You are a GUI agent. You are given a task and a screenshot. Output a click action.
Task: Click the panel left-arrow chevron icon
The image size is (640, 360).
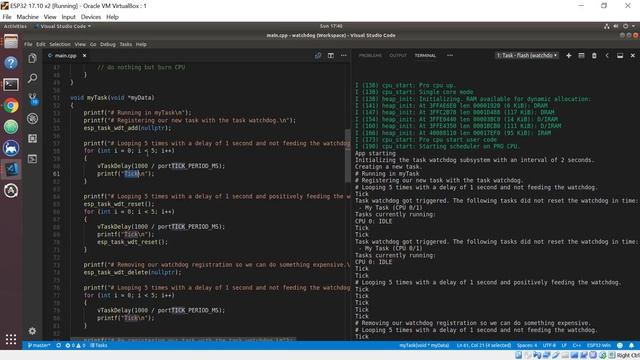tap(607, 56)
